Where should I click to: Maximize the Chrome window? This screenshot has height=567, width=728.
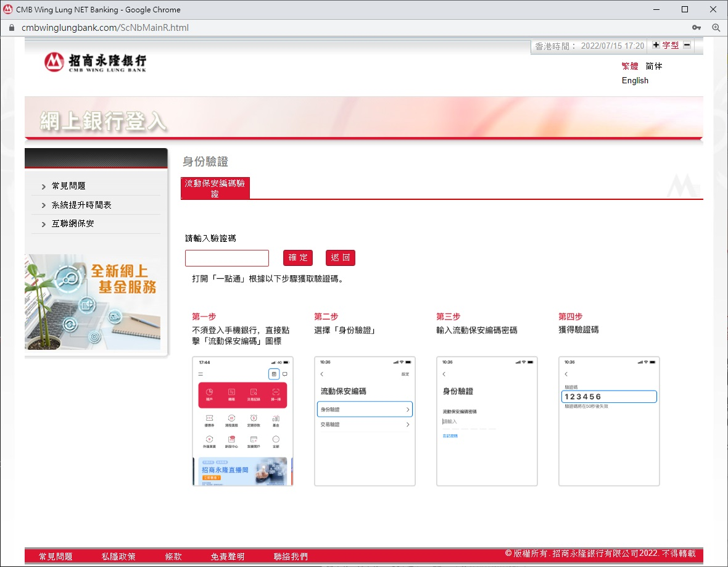point(685,9)
